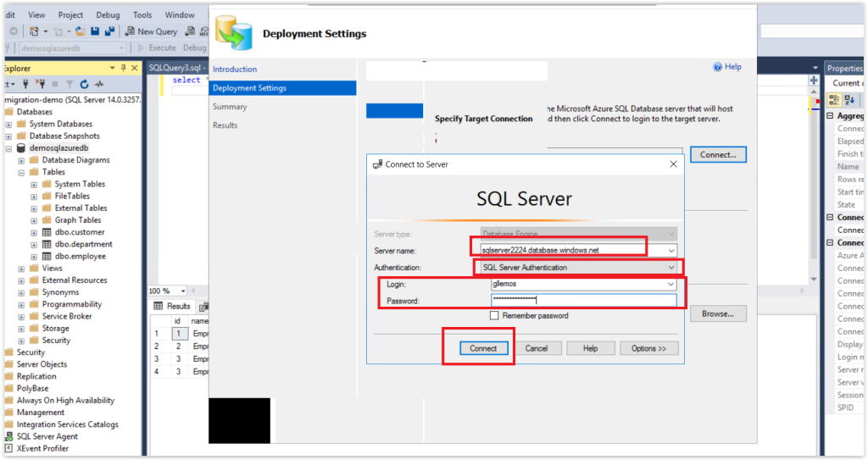
Task: Pin the Object Explorer panel with pushpin icon
Action: 124,68
